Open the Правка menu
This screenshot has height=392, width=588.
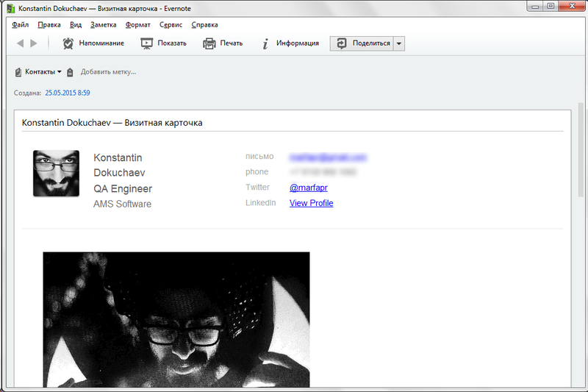[49, 25]
